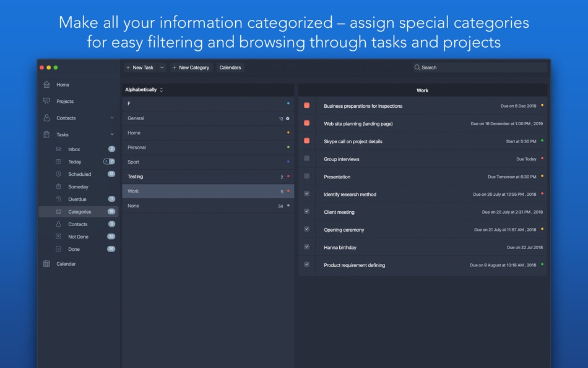Image resolution: width=588 pixels, height=368 pixels.
Task: Check off the Group interviews task
Action: (307, 159)
